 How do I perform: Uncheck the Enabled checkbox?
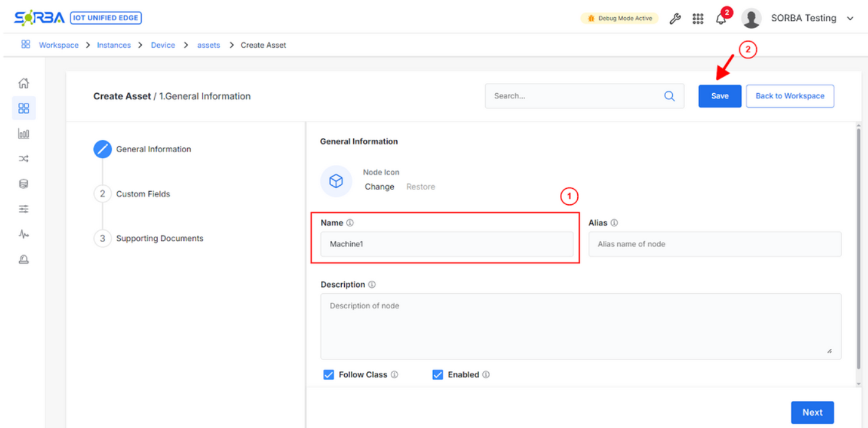pos(437,375)
